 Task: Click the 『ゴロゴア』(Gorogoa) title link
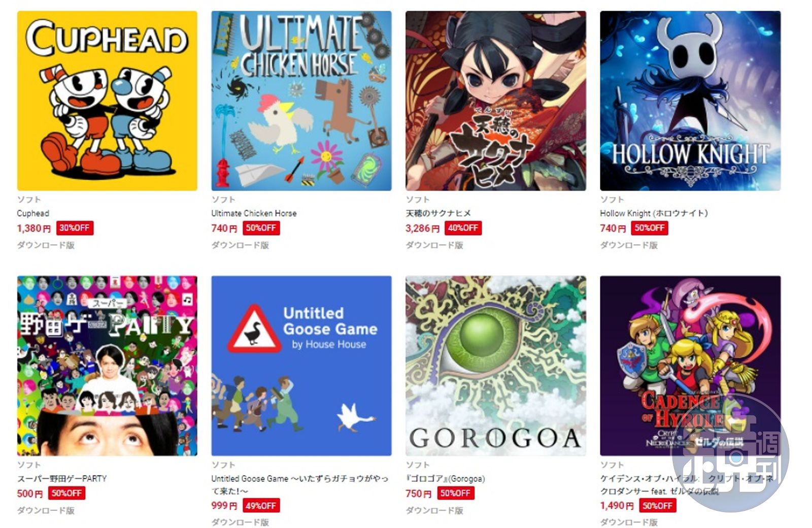click(445, 478)
